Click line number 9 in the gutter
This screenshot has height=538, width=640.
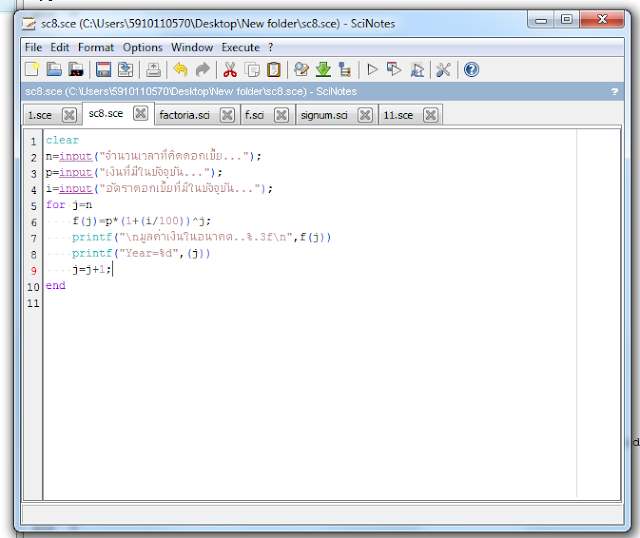point(33,271)
